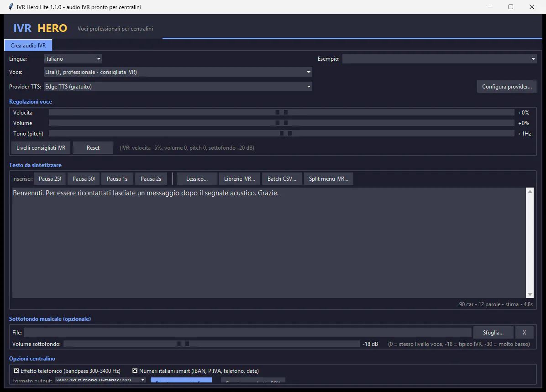Open the Lingua dropdown showing Italiano
Viewport: 546px width, 392px height.
(x=73, y=59)
